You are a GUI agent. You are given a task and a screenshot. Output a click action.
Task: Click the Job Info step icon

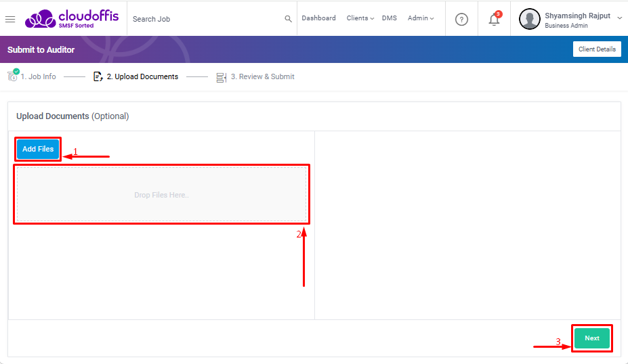[13, 75]
